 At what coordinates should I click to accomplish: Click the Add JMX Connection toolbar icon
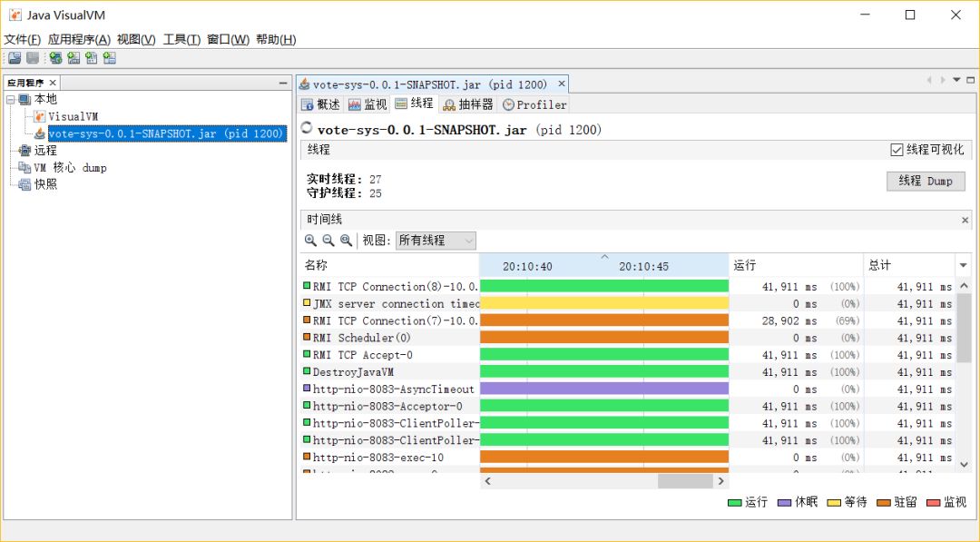coord(73,58)
